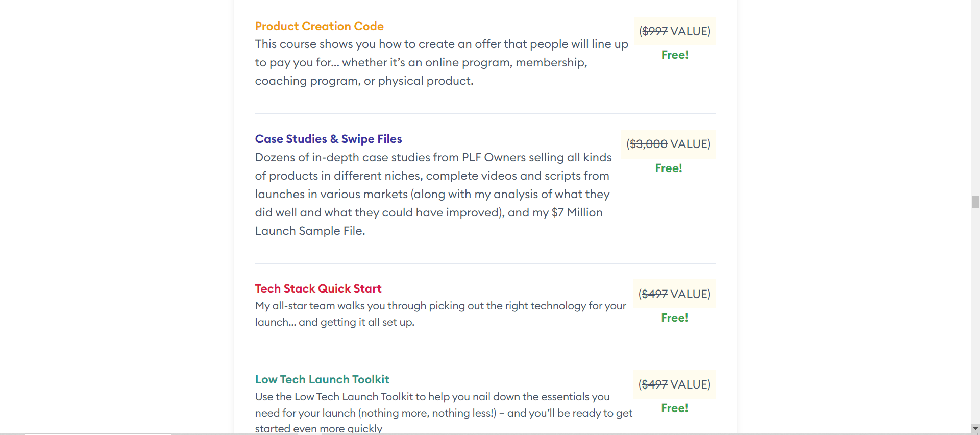Click the scrollbar track below the thumb
The height and width of the screenshot is (435, 980).
975,317
